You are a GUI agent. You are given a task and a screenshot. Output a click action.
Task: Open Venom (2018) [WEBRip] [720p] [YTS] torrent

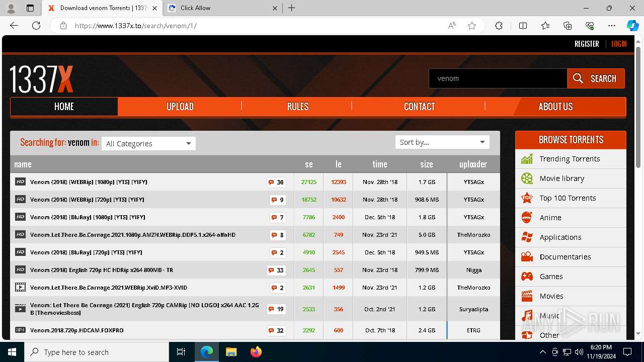pyautogui.click(x=87, y=200)
